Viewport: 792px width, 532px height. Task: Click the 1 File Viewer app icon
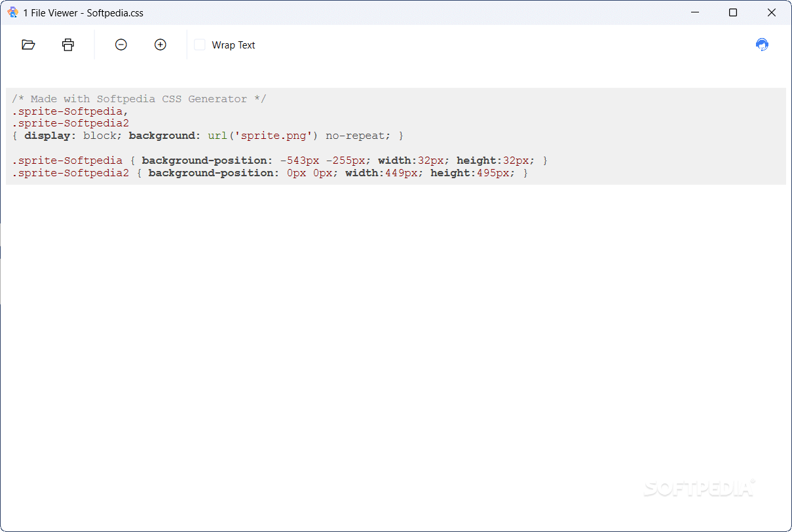coord(12,12)
